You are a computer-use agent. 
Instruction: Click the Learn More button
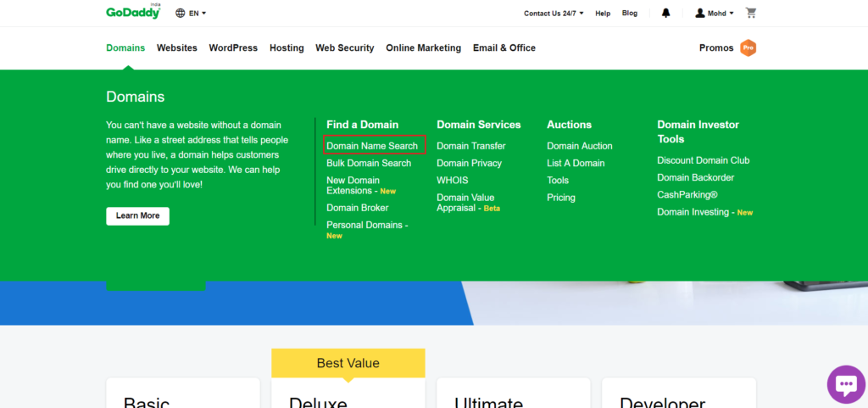coord(138,216)
